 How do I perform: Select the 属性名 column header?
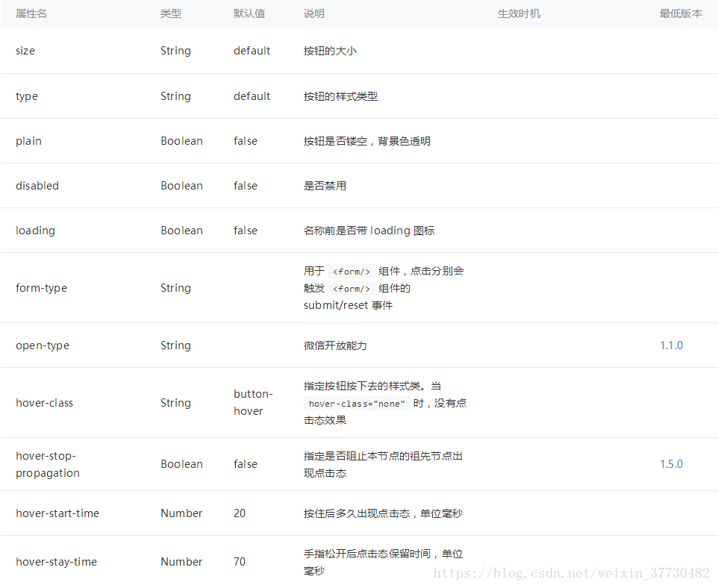tap(31, 13)
